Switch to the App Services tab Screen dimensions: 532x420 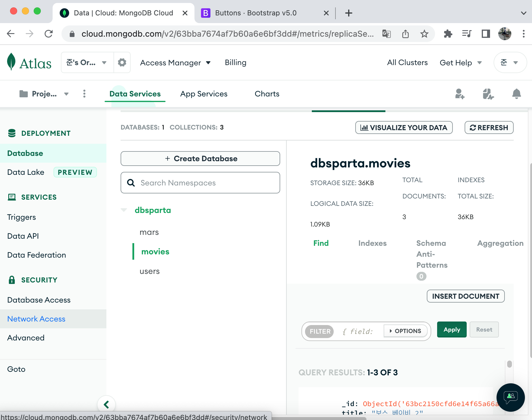[204, 94]
